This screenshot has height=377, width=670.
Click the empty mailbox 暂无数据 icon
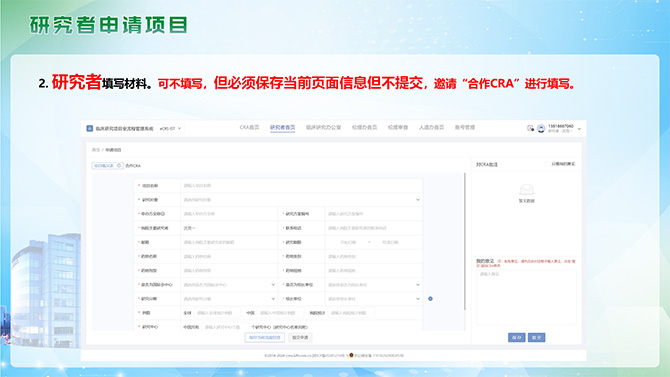[x=526, y=190]
